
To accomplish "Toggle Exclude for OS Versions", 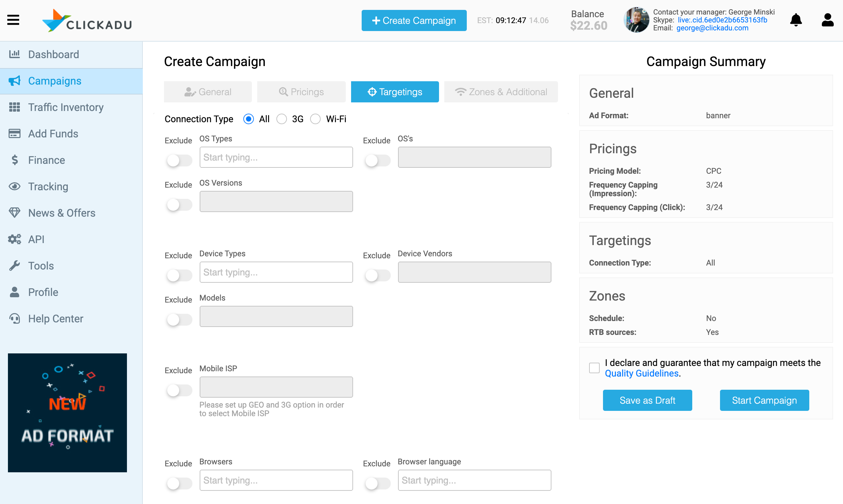I will (x=179, y=205).
